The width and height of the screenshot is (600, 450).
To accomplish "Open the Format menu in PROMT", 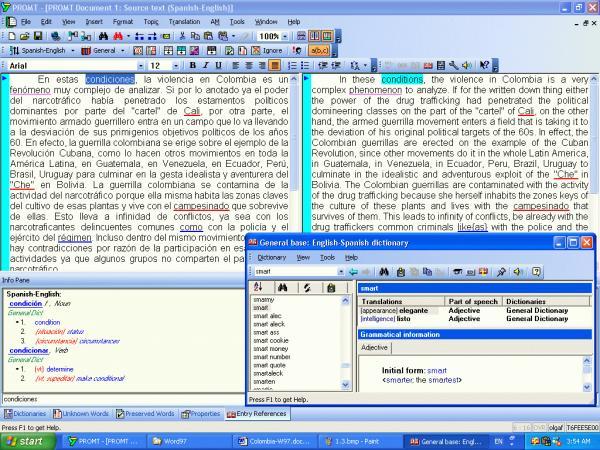I will pos(123,22).
